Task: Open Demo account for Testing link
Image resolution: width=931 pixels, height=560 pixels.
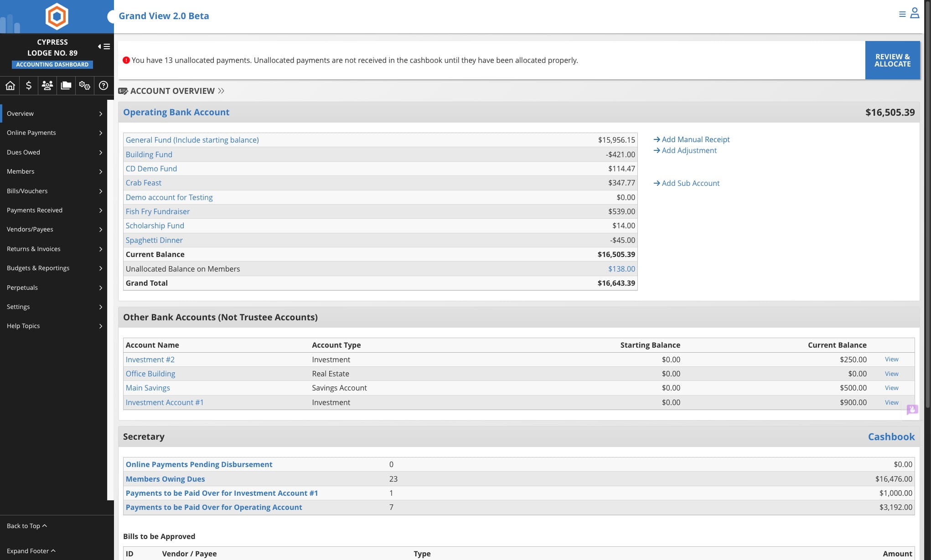Action: (x=169, y=197)
